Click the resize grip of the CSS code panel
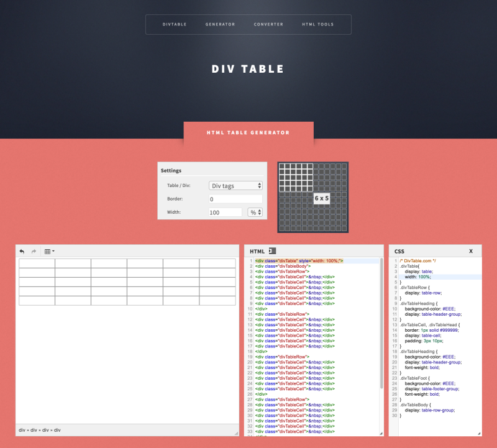This screenshot has width=497, height=448. coord(479,433)
